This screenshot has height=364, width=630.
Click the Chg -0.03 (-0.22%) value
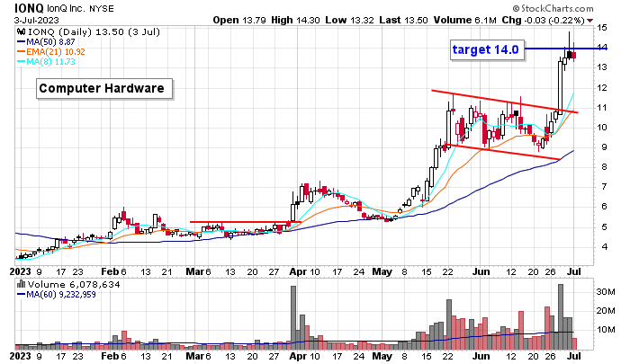click(544, 20)
